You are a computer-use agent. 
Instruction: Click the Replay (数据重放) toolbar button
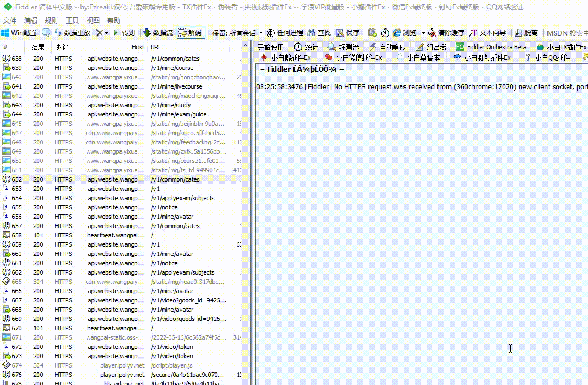[x=72, y=33]
